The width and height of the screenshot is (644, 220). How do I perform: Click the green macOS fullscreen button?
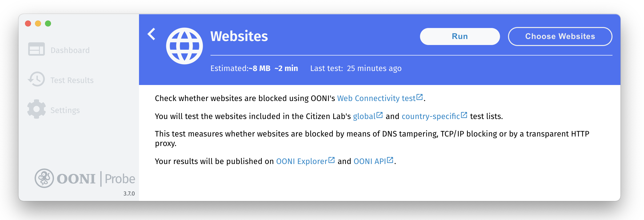(48, 23)
